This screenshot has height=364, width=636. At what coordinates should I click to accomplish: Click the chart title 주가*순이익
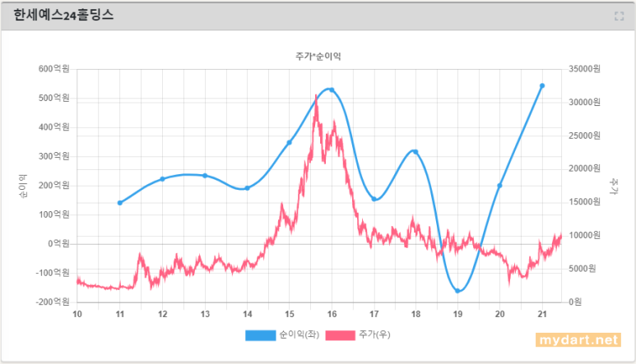point(318,56)
